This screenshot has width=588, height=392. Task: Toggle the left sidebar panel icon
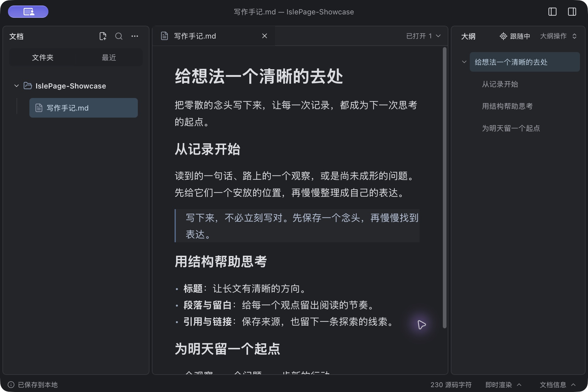tap(552, 12)
